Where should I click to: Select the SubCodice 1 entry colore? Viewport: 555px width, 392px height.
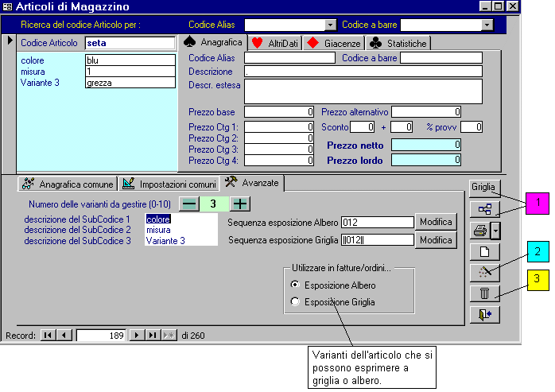coord(180,219)
